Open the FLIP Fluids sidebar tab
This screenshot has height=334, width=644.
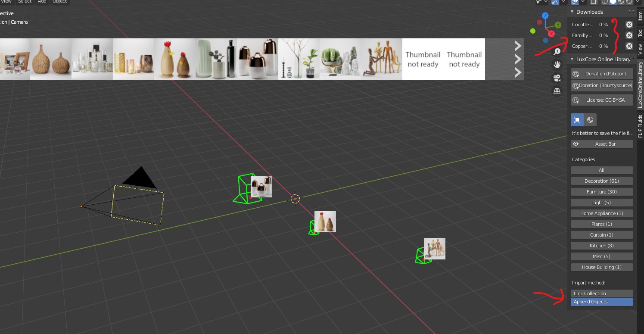pyautogui.click(x=640, y=126)
